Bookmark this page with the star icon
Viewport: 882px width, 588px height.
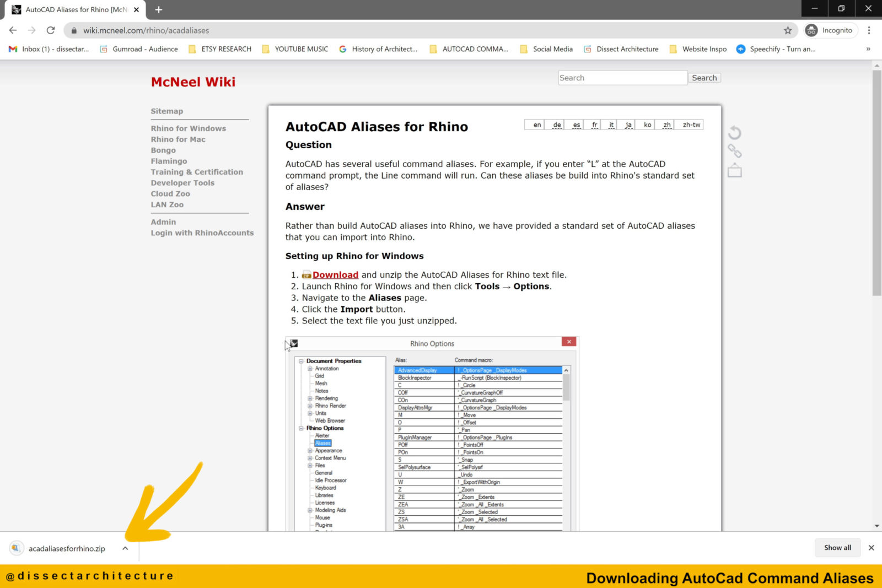coord(788,30)
